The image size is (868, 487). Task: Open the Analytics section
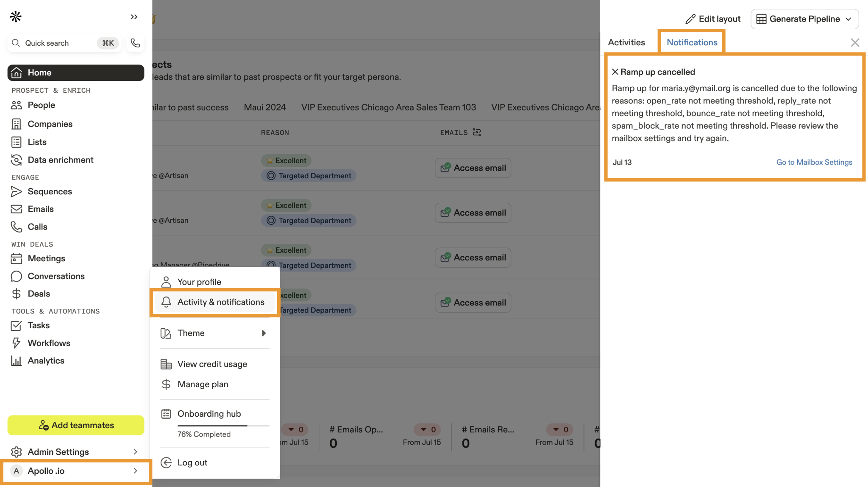[x=46, y=361]
